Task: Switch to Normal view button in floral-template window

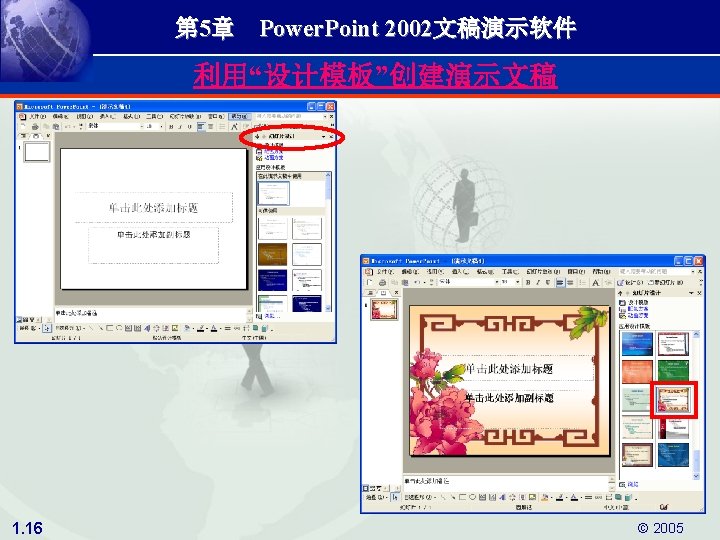Action: click(366, 488)
